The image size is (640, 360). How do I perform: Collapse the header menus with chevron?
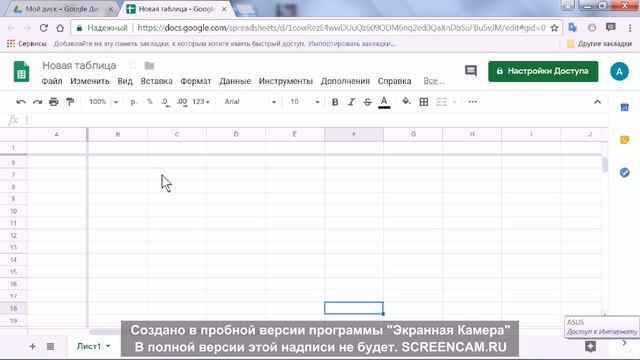point(597,102)
